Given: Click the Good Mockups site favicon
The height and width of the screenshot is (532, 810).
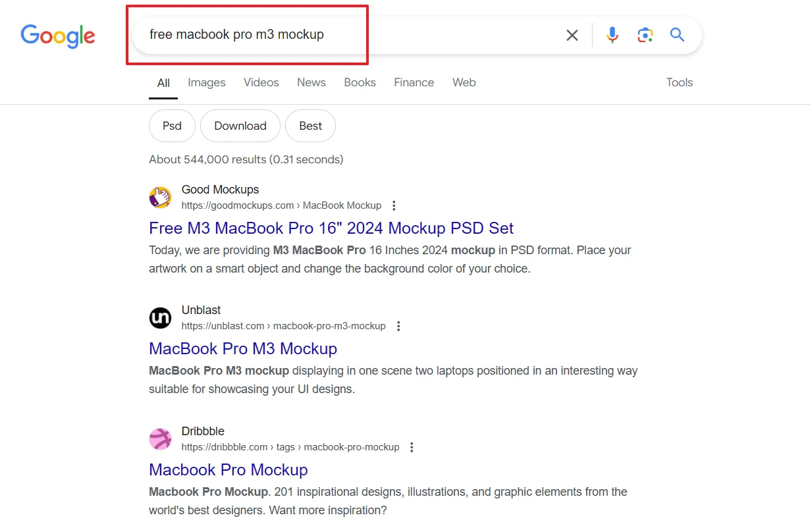Looking at the screenshot, I should point(160,198).
